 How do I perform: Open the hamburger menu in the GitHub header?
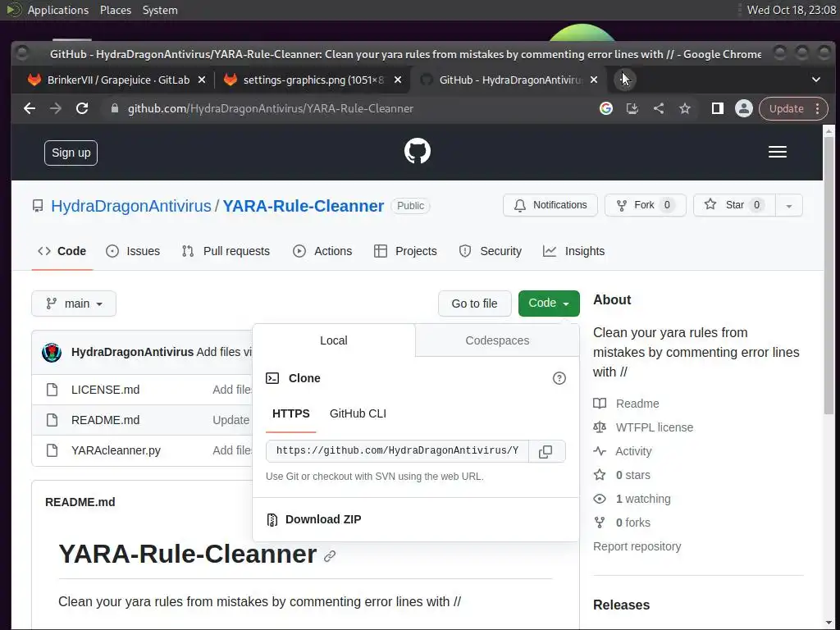pos(778,152)
